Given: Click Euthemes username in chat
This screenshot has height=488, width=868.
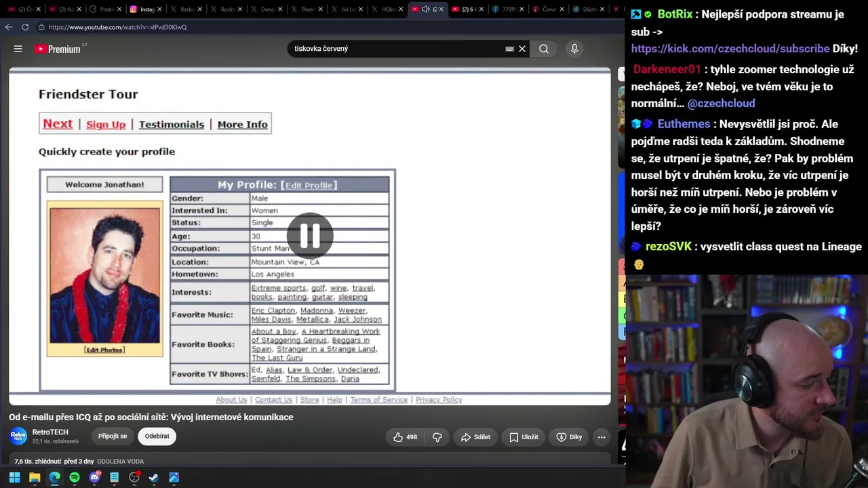Looking at the screenshot, I should (x=684, y=124).
